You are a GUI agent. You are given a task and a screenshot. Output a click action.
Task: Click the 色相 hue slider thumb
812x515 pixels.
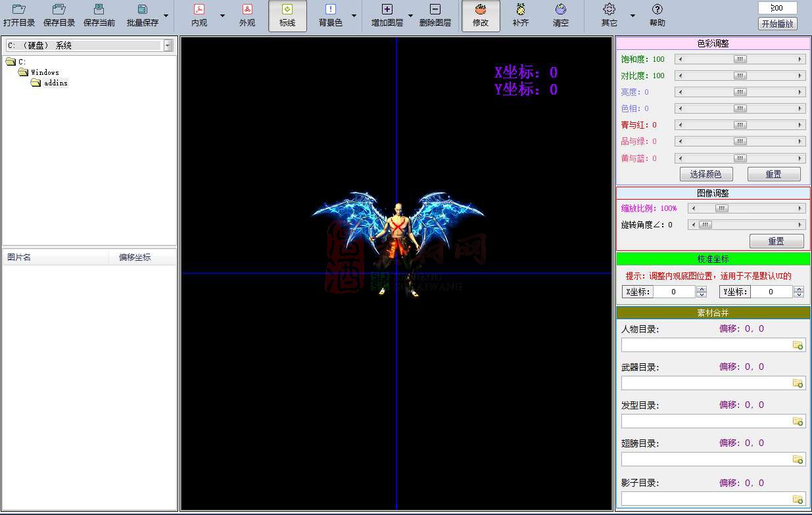pyautogui.click(x=740, y=108)
